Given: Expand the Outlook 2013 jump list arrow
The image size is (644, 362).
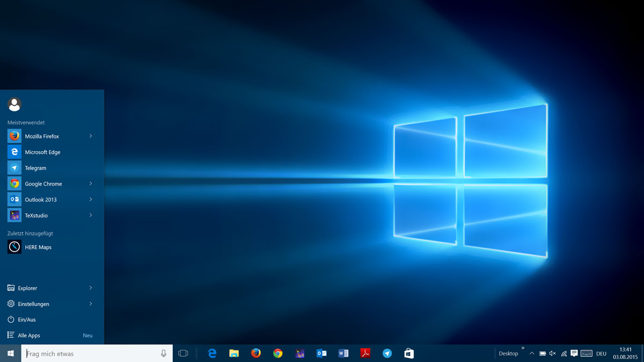Looking at the screenshot, I should point(91,200).
